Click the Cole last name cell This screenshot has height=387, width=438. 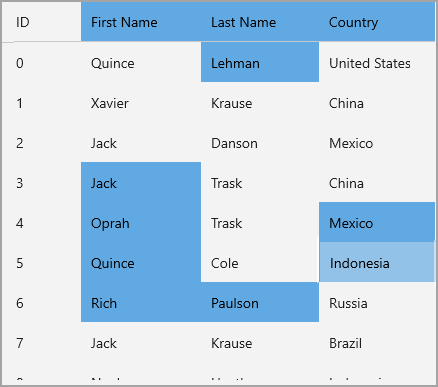[x=260, y=262]
